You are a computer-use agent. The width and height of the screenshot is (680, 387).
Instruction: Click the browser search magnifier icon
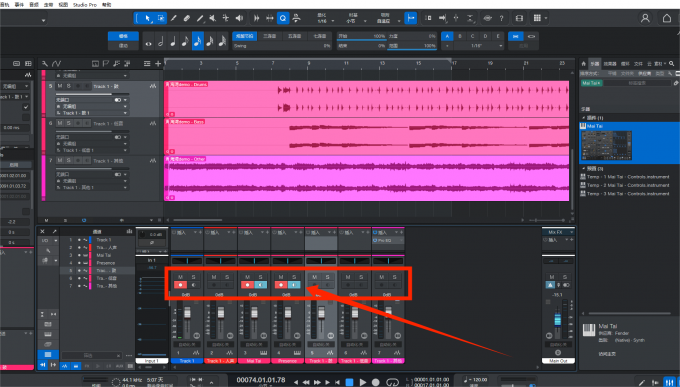[672, 64]
